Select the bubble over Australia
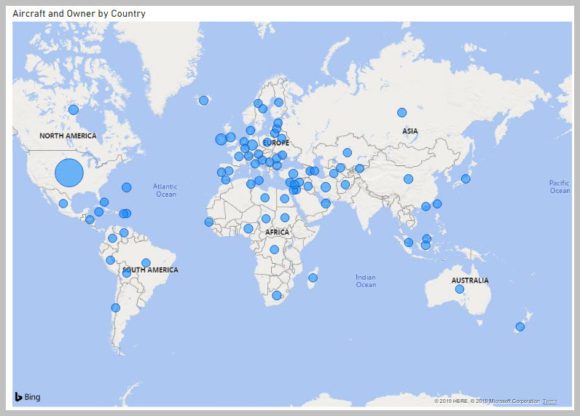The height and width of the screenshot is (416, 580). (x=459, y=289)
